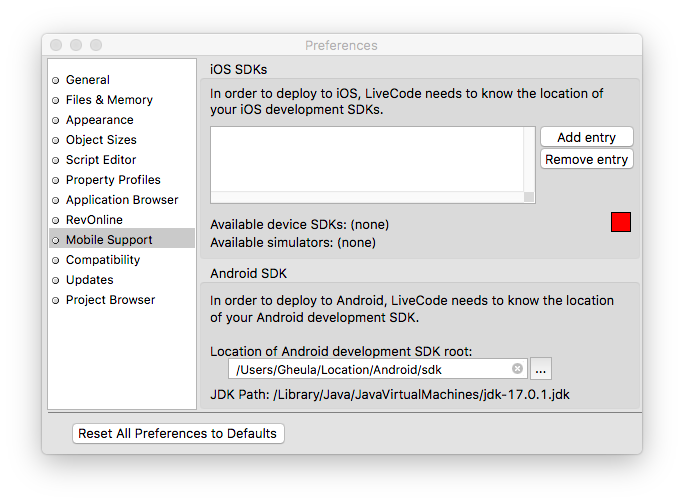Go to Object Sizes settings
684x504 pixels.
[101, 140]
